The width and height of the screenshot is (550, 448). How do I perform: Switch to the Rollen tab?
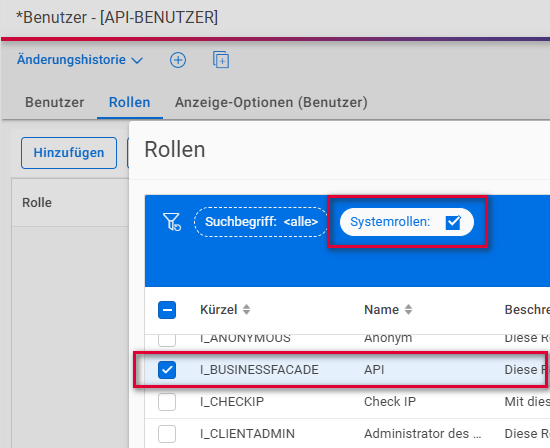[129, 102]
